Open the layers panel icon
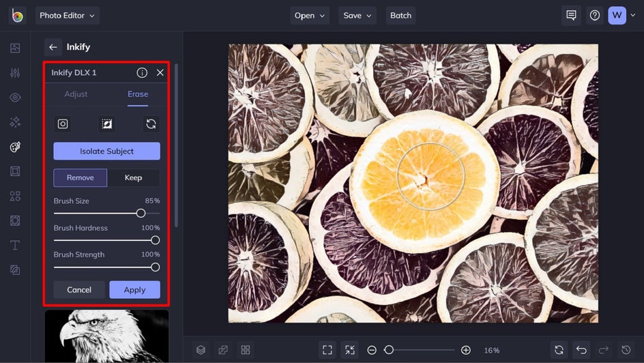Screen dimensions: 644x363 201,350
